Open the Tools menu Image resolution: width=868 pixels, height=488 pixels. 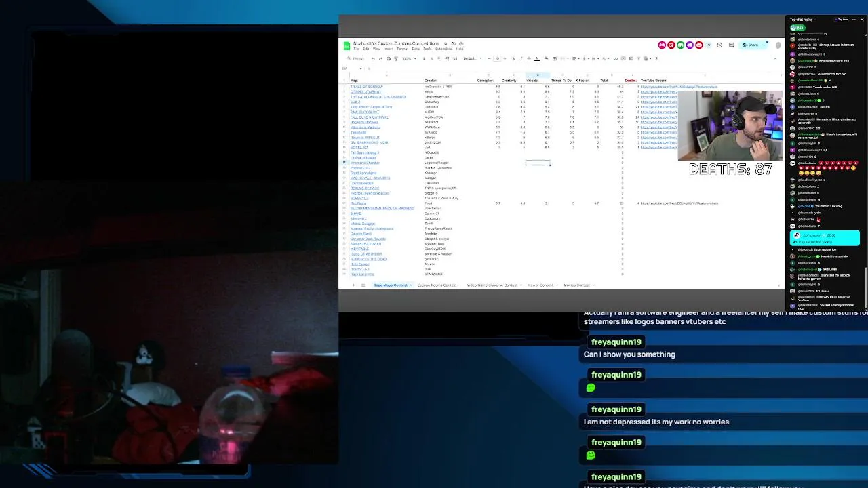click(427, 49)
